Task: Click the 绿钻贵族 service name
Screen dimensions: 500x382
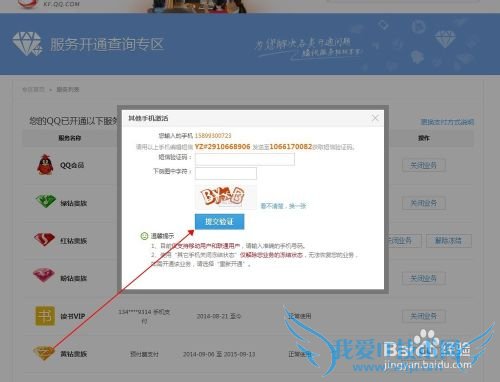Action: (74, 203)
